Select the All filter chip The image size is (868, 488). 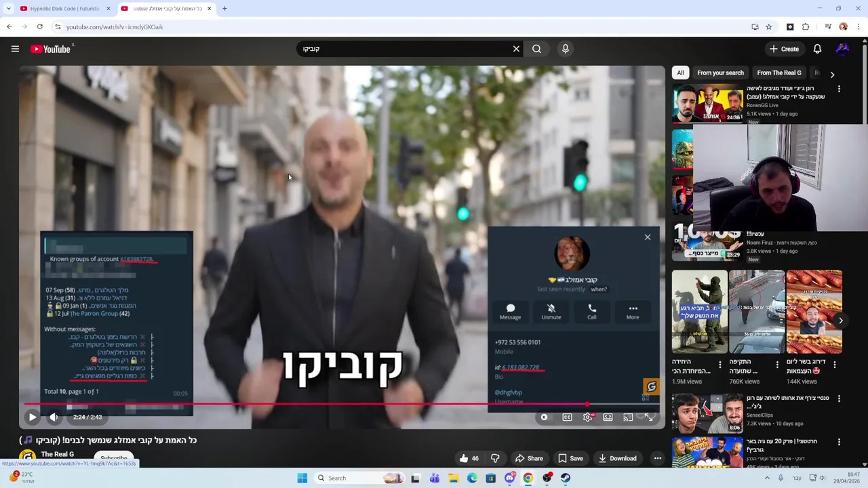tap(680, 73)
